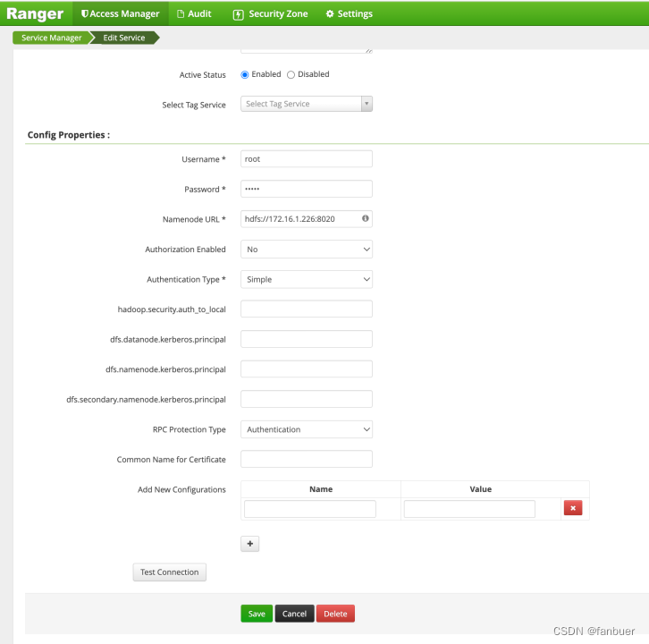The width and height of the screenshot is (649, 644).
Task: Click the dfs.secondary.namenode.kerberos.principal field
Action: coord(307,399)
